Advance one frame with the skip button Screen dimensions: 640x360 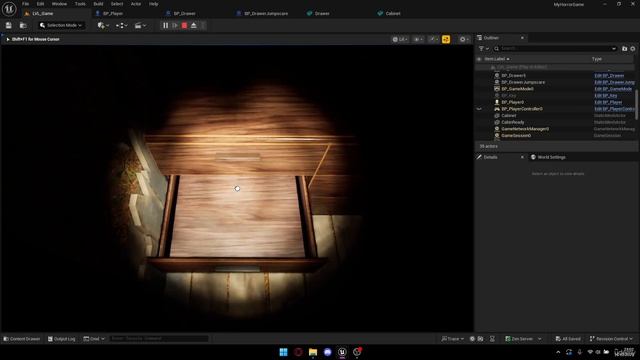click(x=175, y=25)
